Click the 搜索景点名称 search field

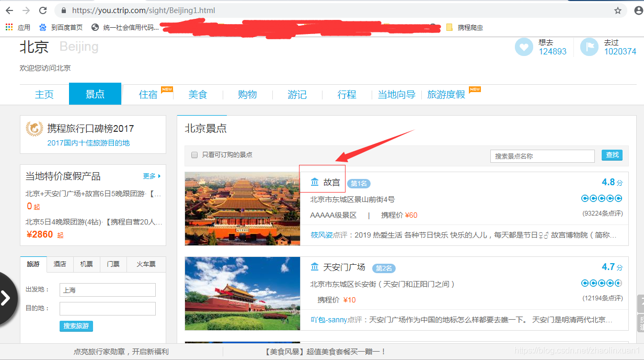click(543, 156)
